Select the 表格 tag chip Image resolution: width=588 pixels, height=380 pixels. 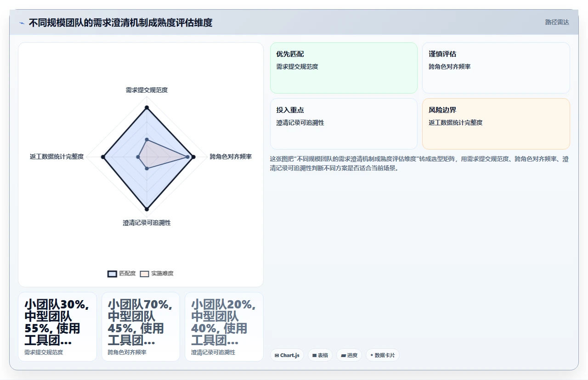point(320,355)
